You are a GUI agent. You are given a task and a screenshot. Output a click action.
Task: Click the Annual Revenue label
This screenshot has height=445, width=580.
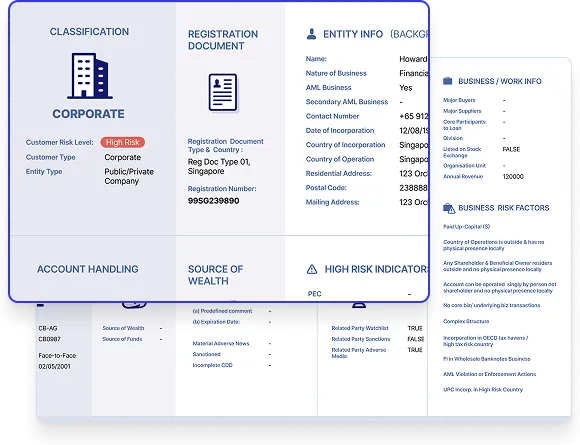pos(463,176)
